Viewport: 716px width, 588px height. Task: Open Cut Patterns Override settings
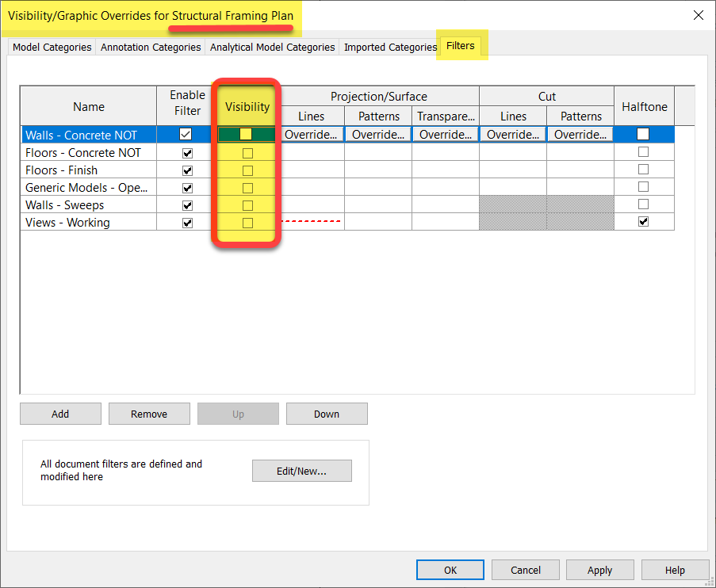580,134
